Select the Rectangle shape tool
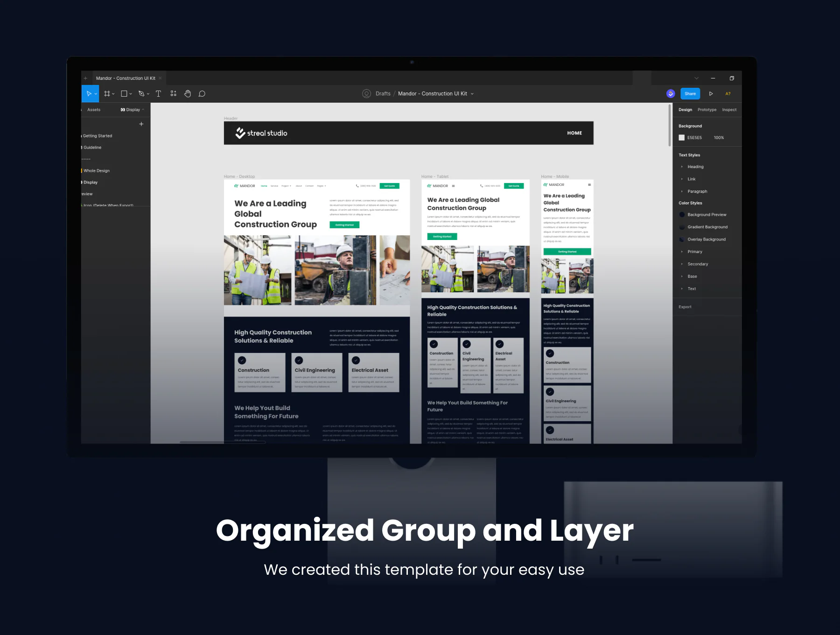Viewport: 840px width, 635px height. coord(124,94)
